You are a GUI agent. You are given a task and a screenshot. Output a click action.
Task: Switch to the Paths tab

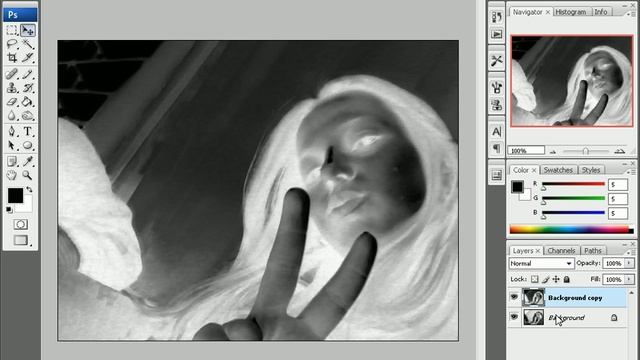pyautogui.click(x=593, y=251)
